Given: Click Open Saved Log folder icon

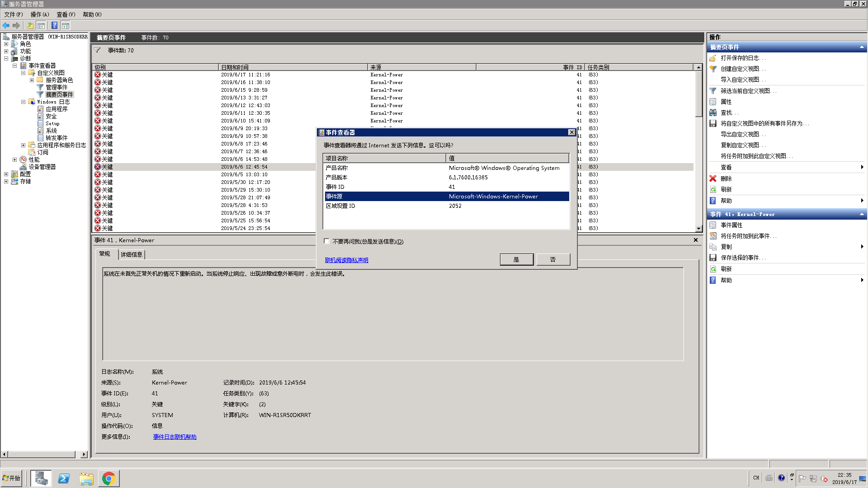Looking at the screenshot, I should click(713, 58).
